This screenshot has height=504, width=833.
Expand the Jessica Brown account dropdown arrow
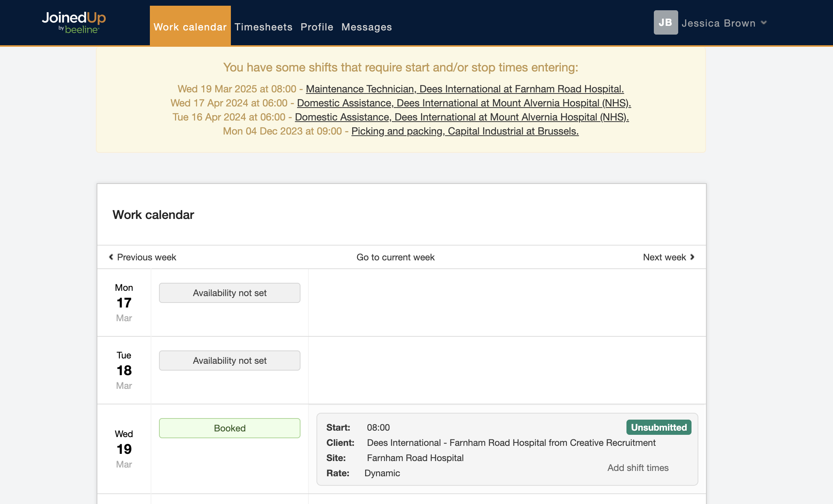tap(764, 23)
